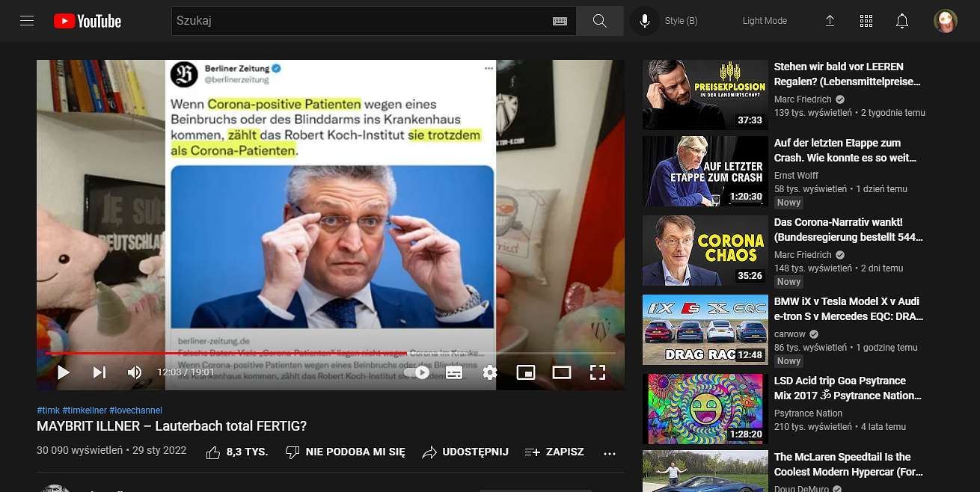The width and height of the screenshot is (980, 492).
Task: Open Marc Friedrich channel under Corona-Narrativ video
Action: click(803, 255)
